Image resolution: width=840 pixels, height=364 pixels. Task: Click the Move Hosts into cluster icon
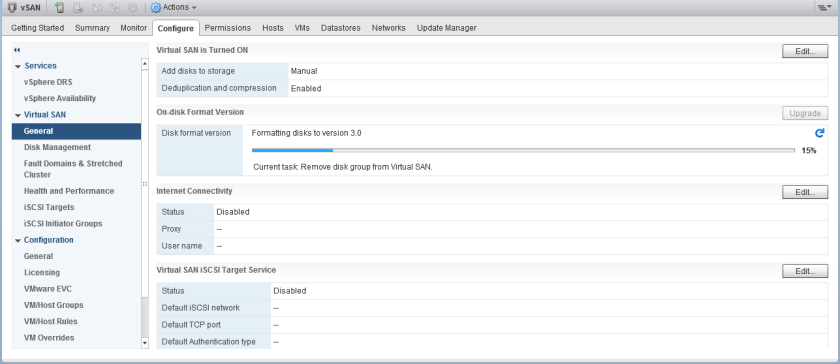[78, 8]
